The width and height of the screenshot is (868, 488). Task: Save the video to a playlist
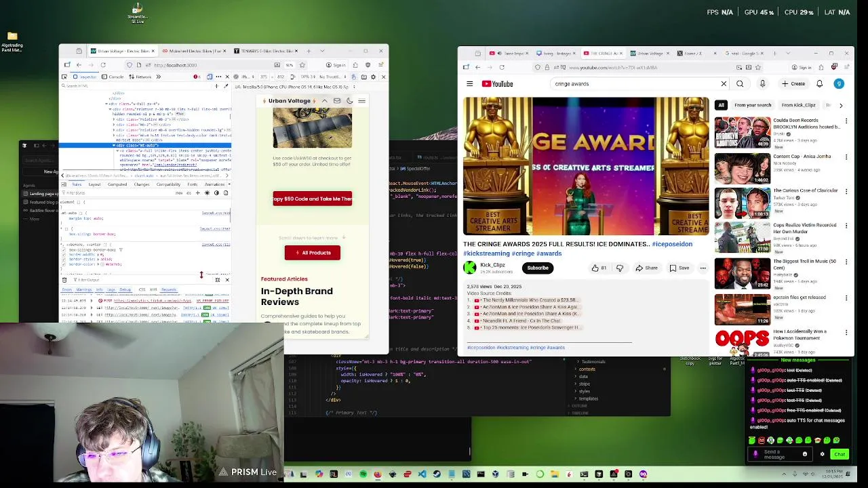(679, 268)
